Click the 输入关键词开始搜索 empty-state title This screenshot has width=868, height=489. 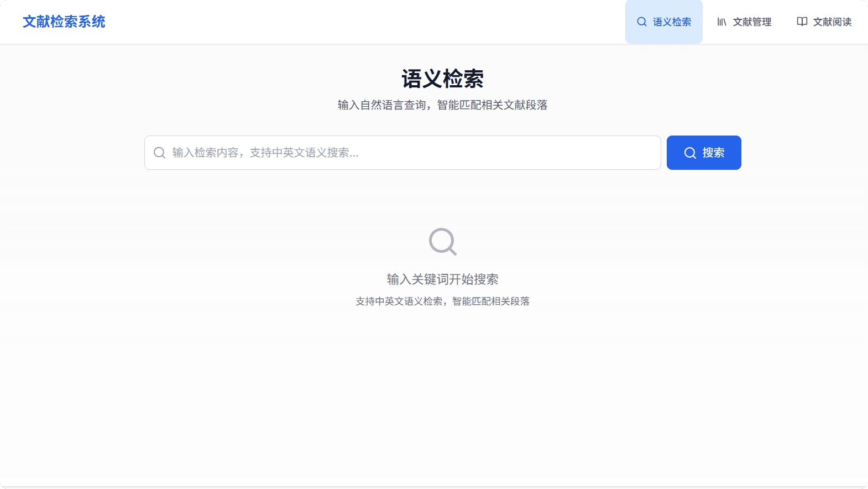tap(442, 279)
